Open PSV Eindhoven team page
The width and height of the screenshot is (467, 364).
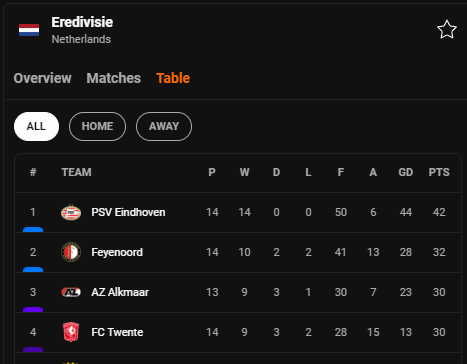[128, 212]
